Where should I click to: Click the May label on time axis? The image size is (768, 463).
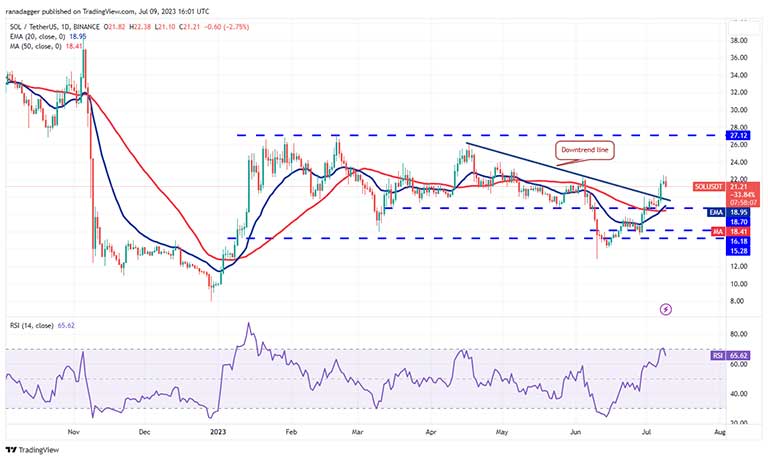click(502, 432)
